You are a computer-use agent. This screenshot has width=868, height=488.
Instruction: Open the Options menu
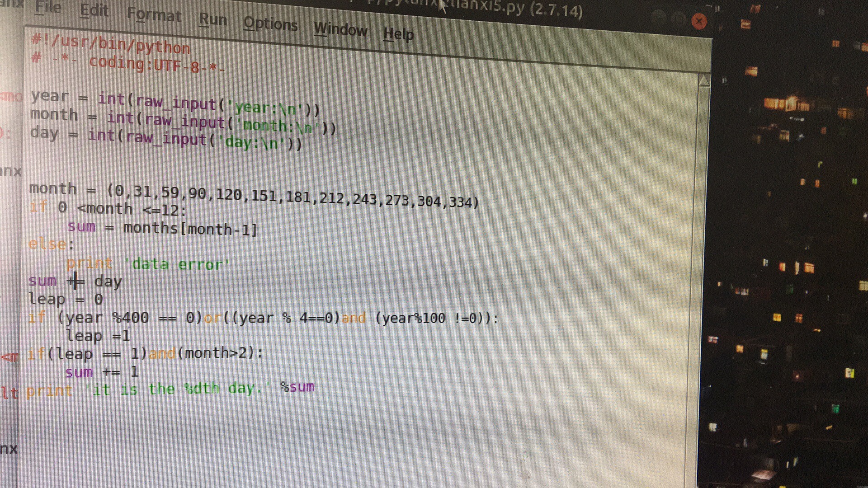270,23
